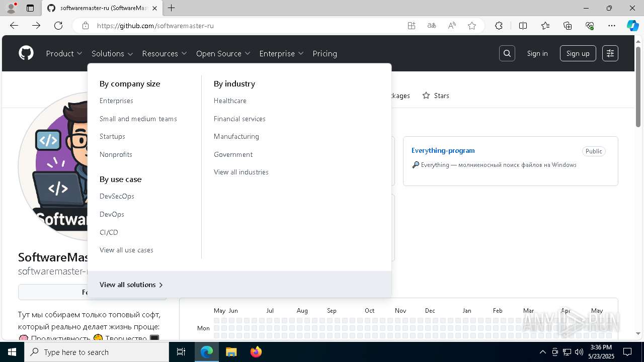
Task: Expand the Enterprise menu
Action: tap(281, 53)
